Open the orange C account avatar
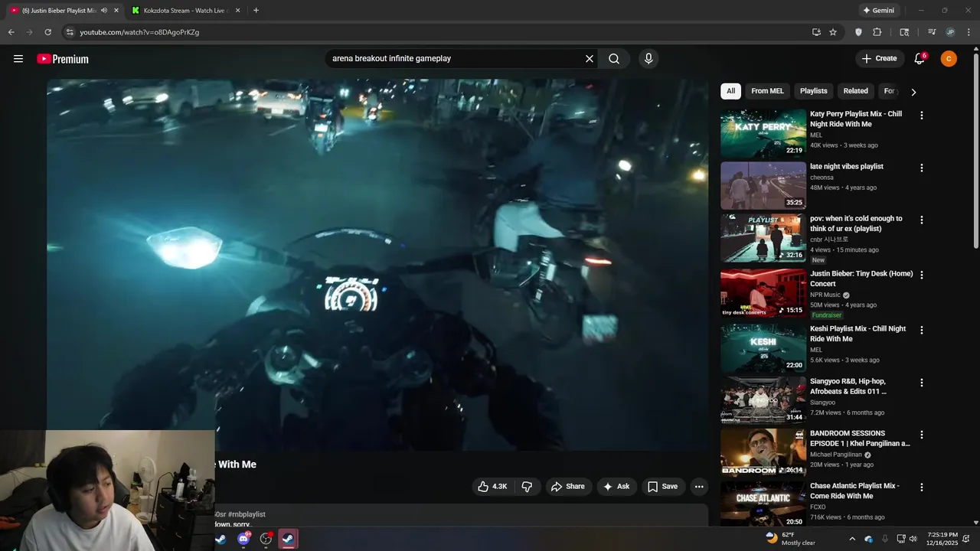The image size is (980, 551). pyautogui.click(x=949, y=59)
